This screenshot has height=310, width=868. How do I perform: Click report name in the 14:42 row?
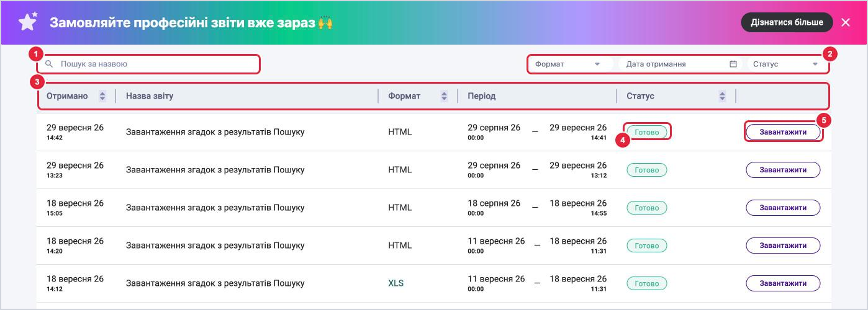point(215,132)
